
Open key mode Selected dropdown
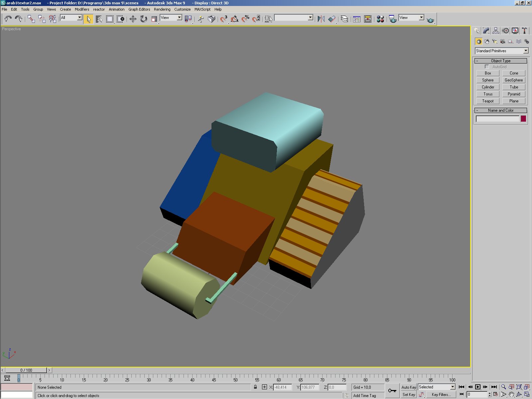[x=437, y=387]
